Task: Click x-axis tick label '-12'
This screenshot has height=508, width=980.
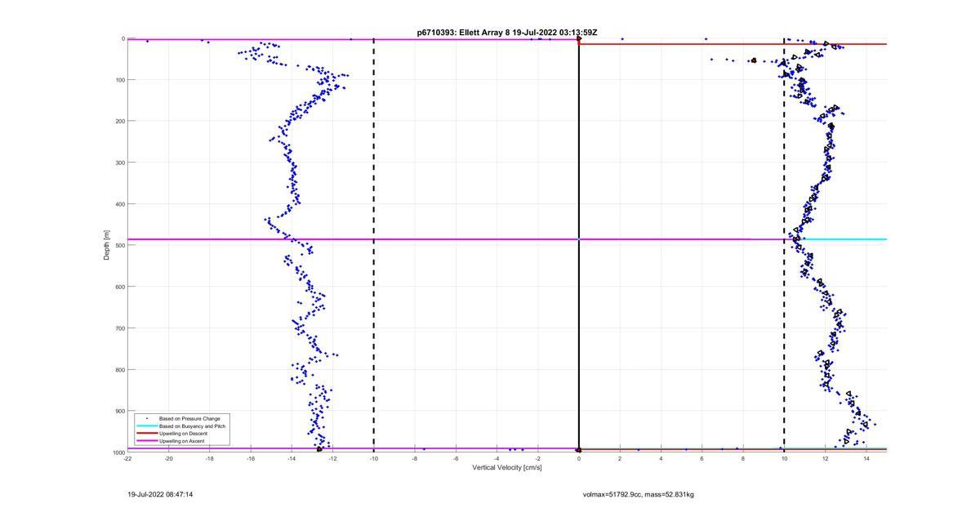Action: [x=332, y=458]
